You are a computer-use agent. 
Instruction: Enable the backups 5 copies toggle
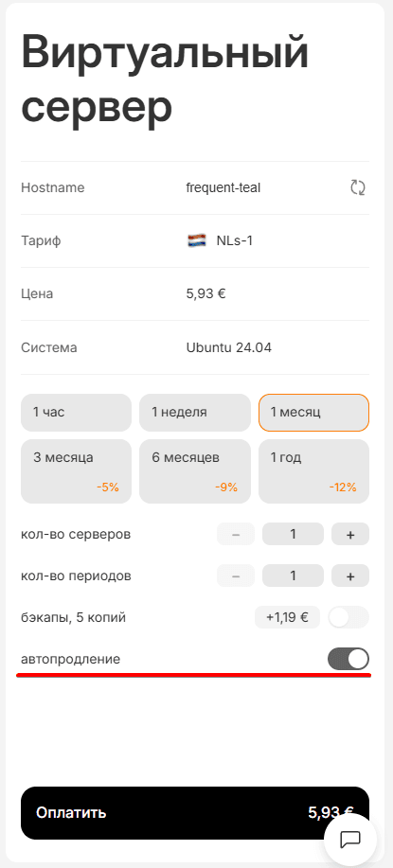coord(348,617)
